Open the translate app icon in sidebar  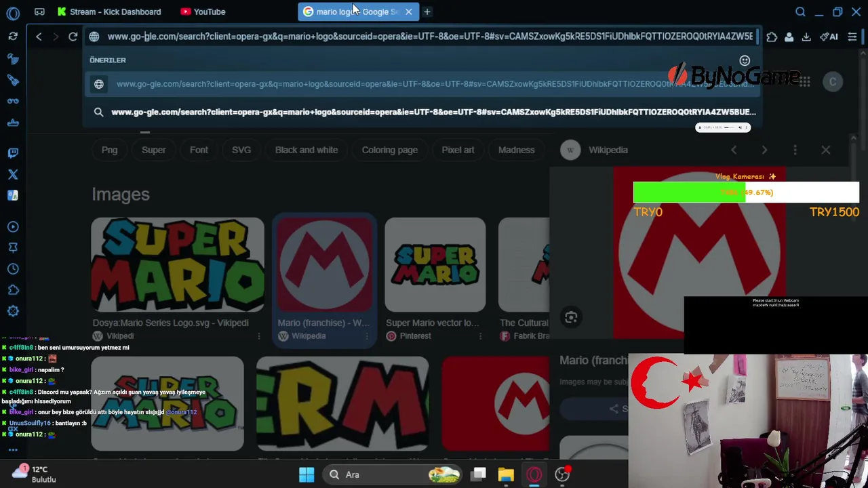tap(13, 195)
